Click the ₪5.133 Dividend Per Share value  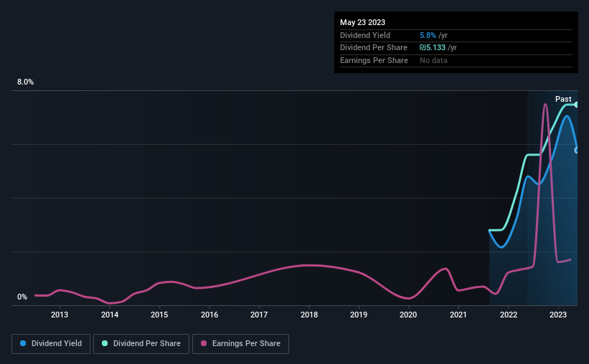pos(433,48)
